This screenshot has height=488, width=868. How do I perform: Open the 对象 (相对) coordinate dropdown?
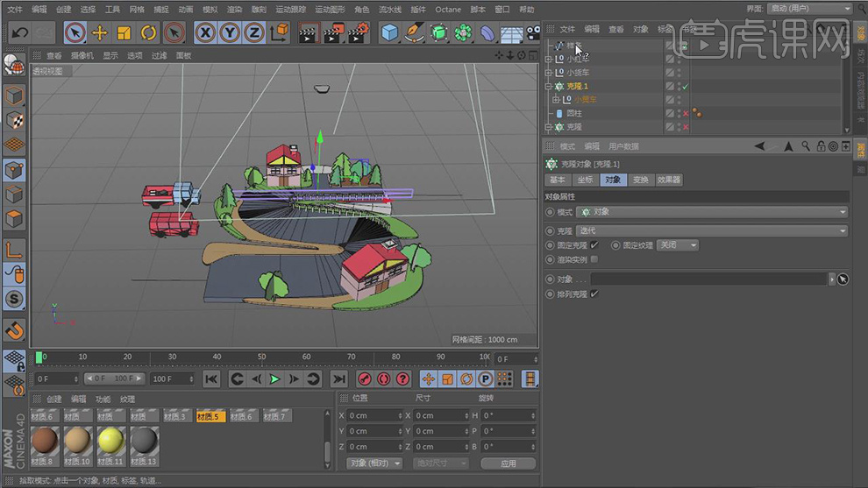[x=374, y=463]
